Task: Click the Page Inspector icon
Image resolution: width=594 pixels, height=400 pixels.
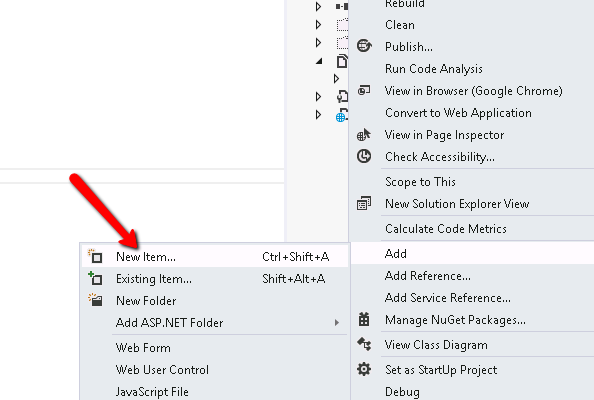Action: (x=364, y=134)
